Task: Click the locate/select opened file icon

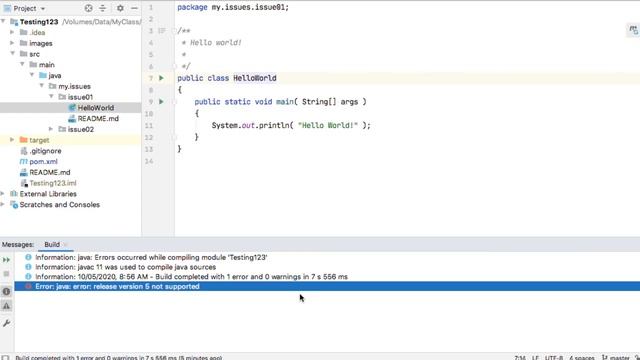Action: point(88,8)
